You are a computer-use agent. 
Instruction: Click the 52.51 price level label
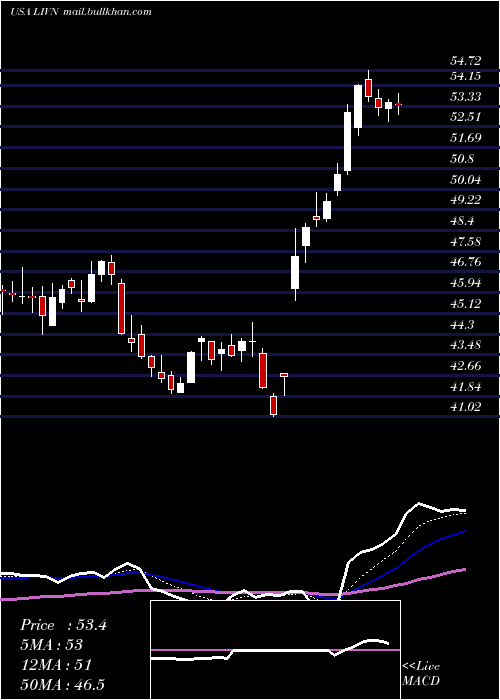pyautogui.click(x=466, y=117)
